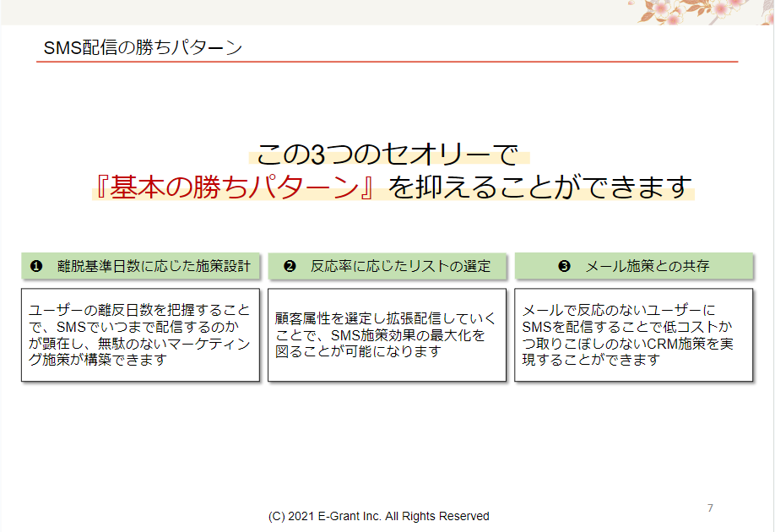Select the slide title SMS配信の勝ちパターン
Image resolution: width=775 pixels, height=532 pixels.
pyautogui.click(x=143, y=47)
